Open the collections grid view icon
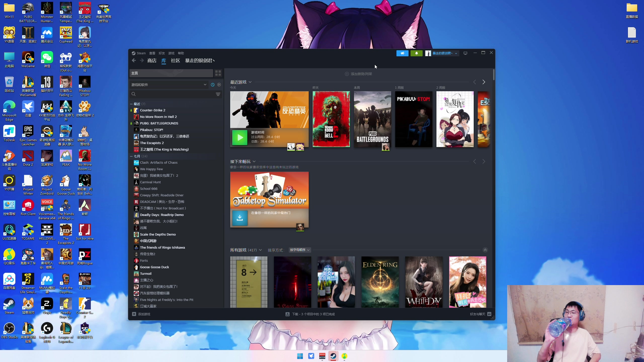This screenshot has height=362, width=644. pos(218,73)
